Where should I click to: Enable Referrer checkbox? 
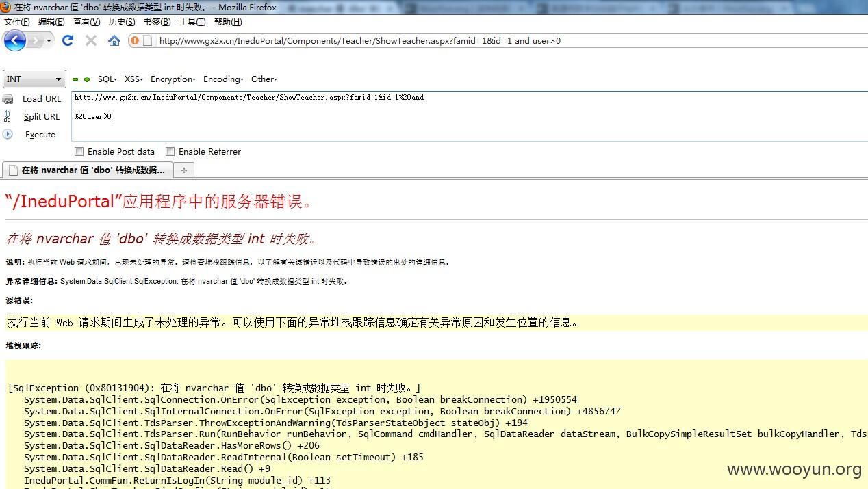[x=170, y=152]
